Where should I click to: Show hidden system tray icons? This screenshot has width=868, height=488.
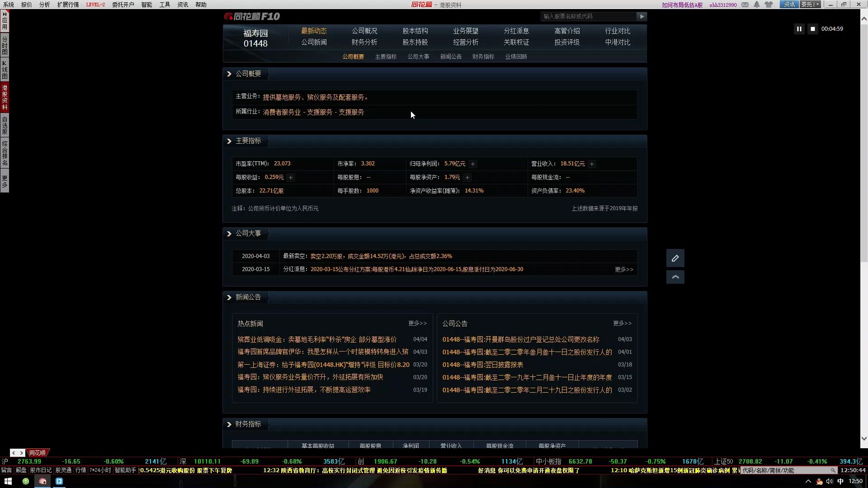tap(808, 482)
